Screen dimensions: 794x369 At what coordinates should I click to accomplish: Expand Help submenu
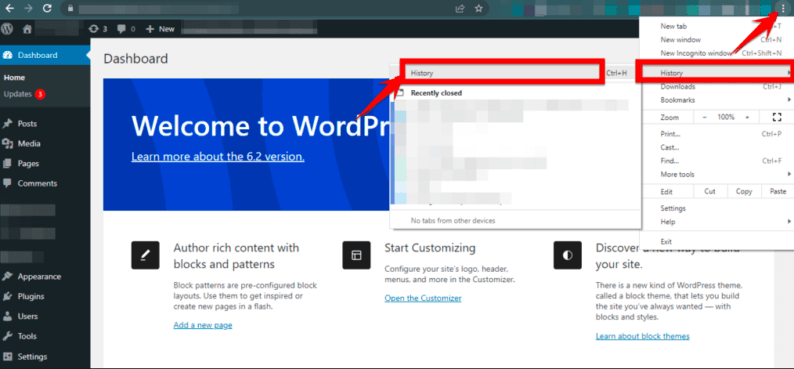[717, 222]
